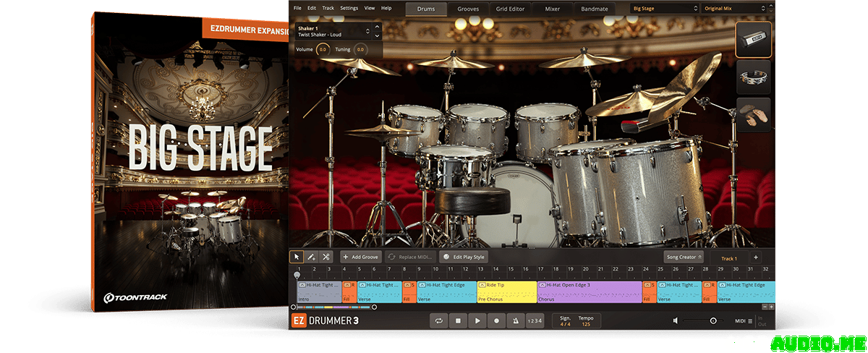Select the Track 1 tab
The height and width of the screenshot is (353, 868).
pyautogui.click(x=729, y=258)
